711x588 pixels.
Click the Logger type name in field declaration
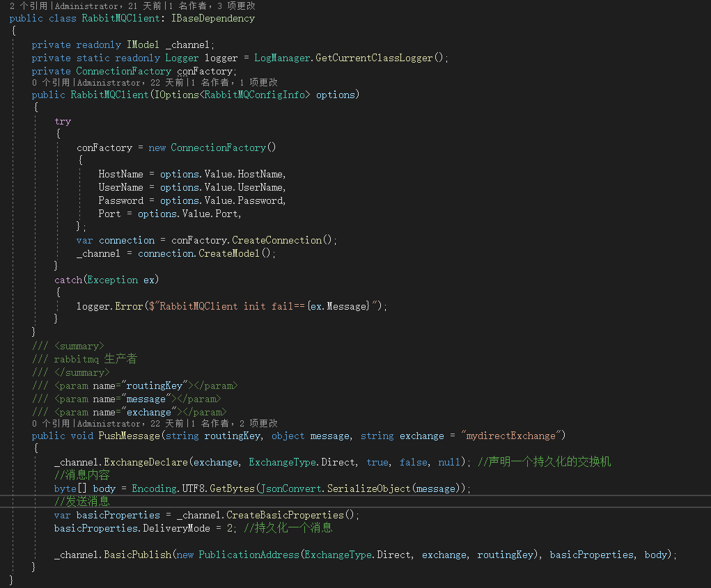point(182,58)
